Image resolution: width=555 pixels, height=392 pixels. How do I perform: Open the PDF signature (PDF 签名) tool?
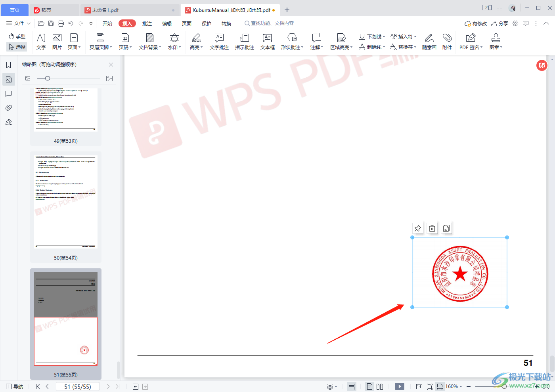pyautogui.click(x=471, y=42)
